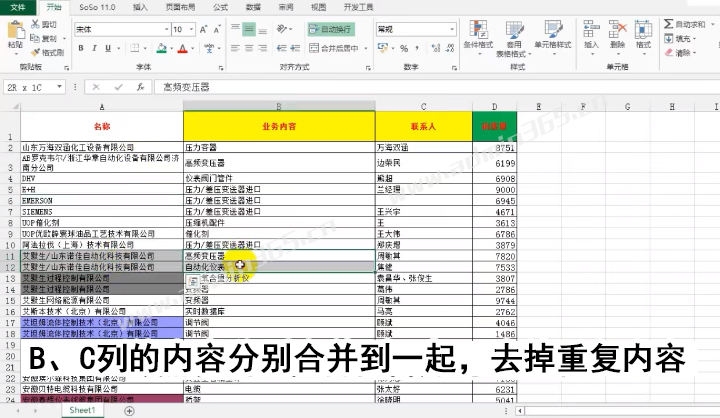Decrease indent
Image resolution: width=720 pixels, height=418 pixels.
click(282, 48)
